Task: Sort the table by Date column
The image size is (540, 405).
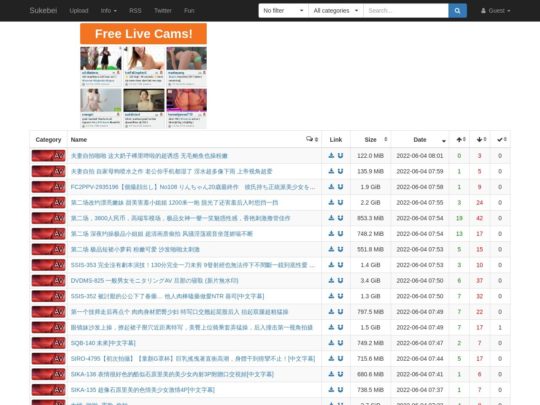Action: [x=420, y=139]
